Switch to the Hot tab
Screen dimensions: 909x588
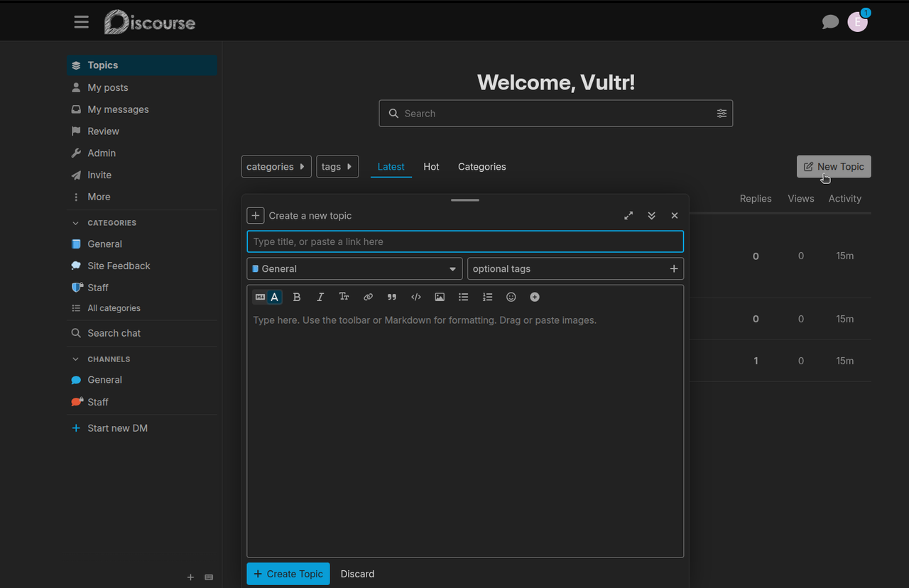click(x=431, y=167)
